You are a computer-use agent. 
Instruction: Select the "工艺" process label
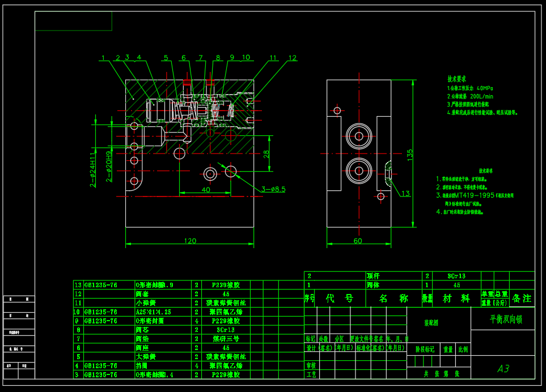coord(311,374)
